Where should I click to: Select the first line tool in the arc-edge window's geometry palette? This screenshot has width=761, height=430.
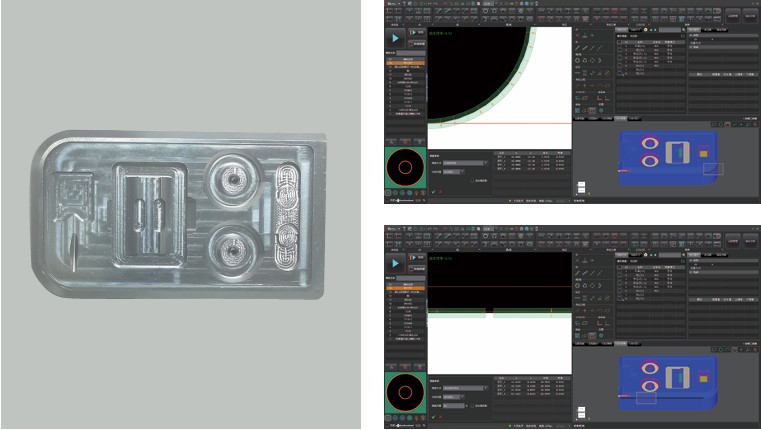578,48
